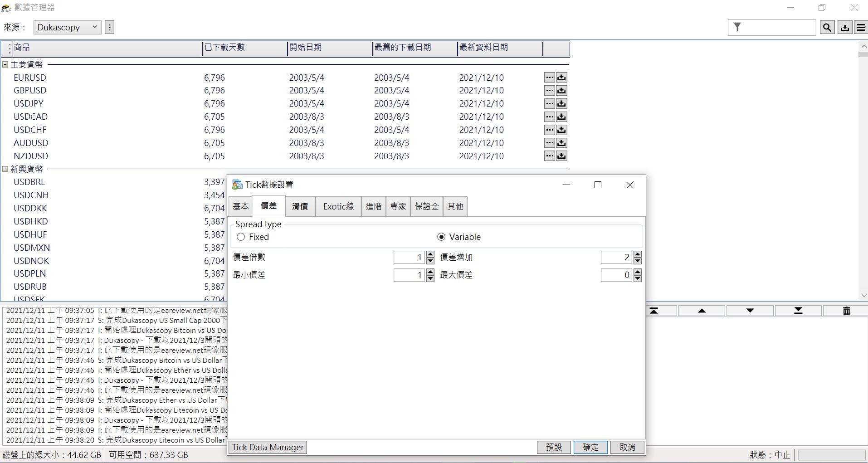Screen dimensions: 868x463
Task: Click the Tick Data Manager button
Action: click(268, 447)
